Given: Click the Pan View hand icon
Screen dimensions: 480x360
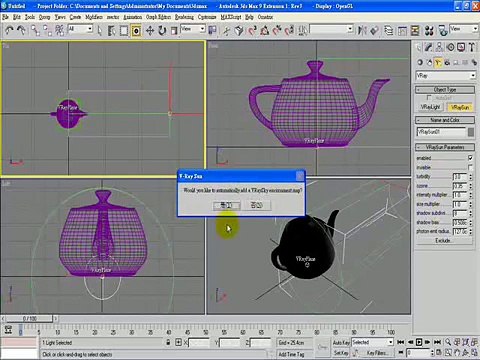Looking at the screenshot, I should pyautogui.click(x=457, y=352).
